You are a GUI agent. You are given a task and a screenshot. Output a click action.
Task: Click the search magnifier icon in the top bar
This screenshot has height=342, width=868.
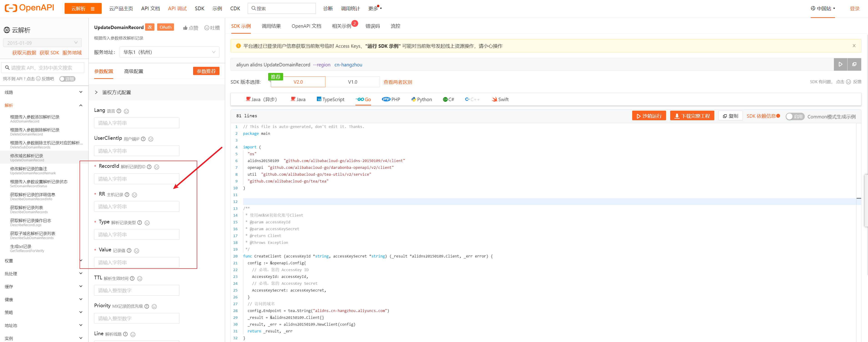pyautogui.click(x=254, y=8)
